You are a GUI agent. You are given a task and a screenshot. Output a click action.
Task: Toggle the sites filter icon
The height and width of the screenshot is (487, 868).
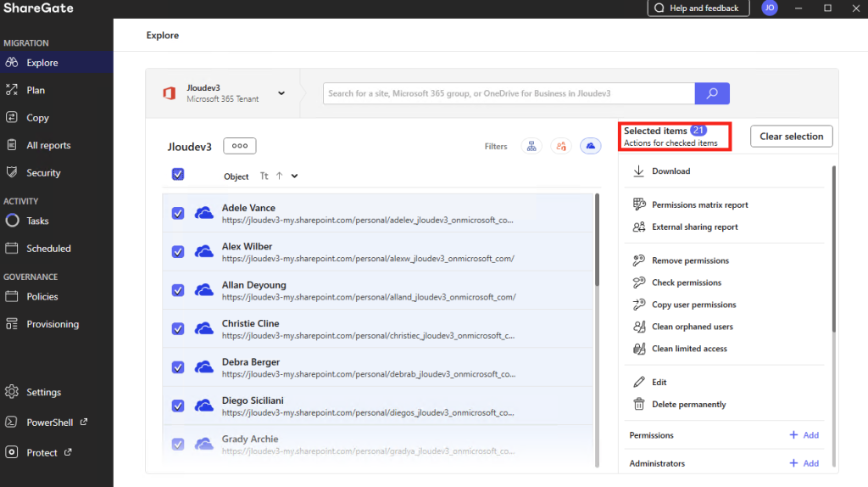coord(531,146)
